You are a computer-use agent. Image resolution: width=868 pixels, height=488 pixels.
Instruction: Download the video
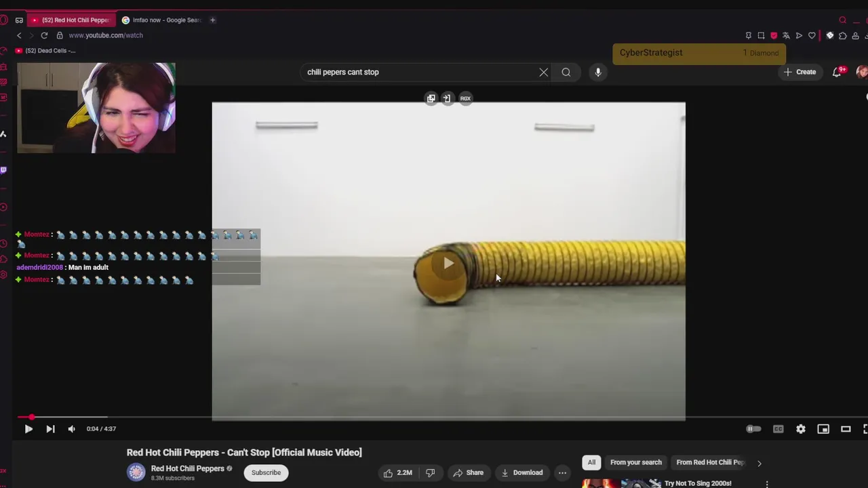tap(522, 472)
